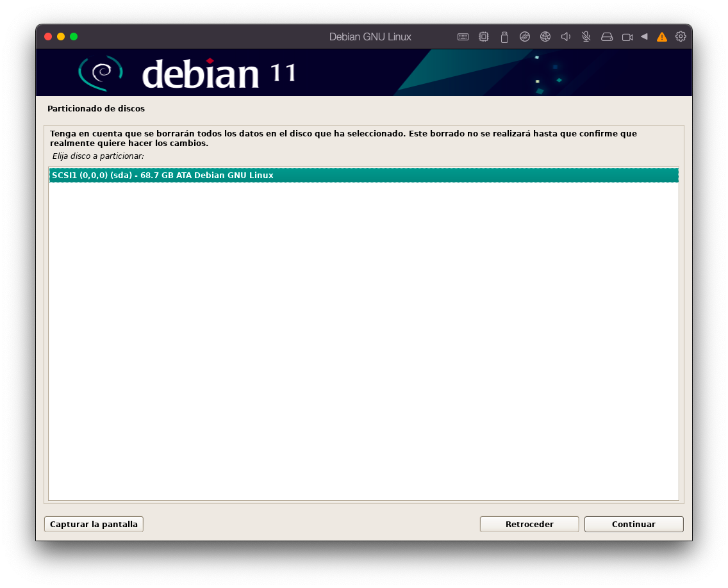
Task: Click the Debian swirl logo in the banner
Action: tap(100, 72)
